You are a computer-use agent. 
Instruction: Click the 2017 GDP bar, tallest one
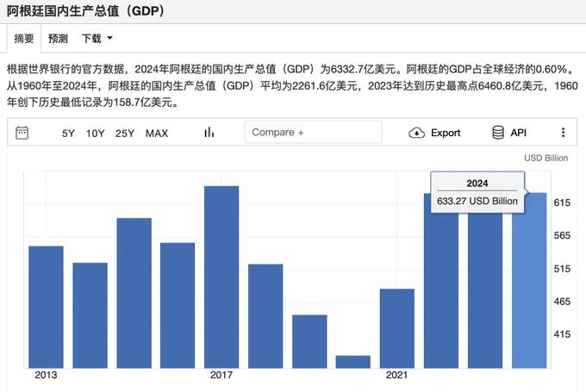click(x=221, y=277)
